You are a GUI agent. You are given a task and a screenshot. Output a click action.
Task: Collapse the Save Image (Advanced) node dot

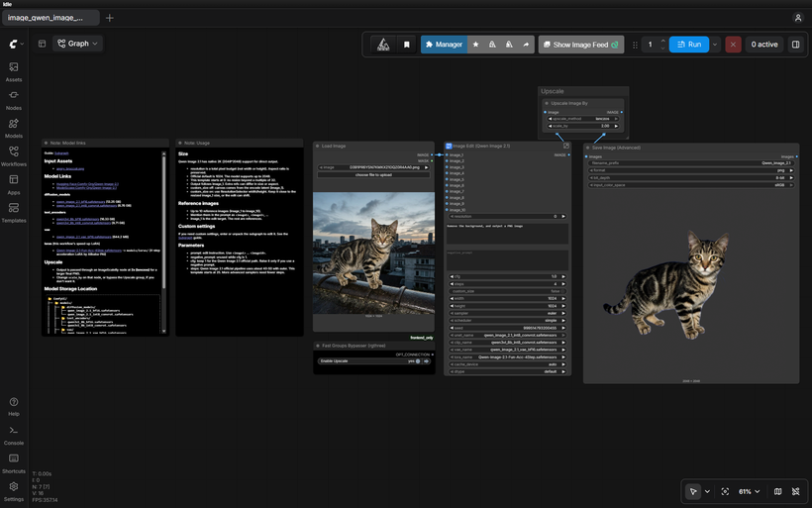[588, 148]
